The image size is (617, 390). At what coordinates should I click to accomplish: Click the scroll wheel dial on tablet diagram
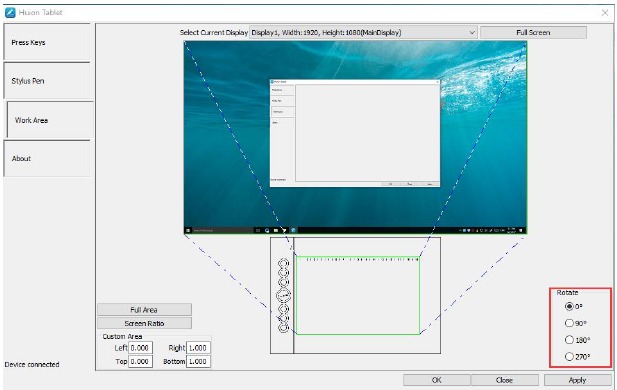pyautogui.click(x=283, y=295)
